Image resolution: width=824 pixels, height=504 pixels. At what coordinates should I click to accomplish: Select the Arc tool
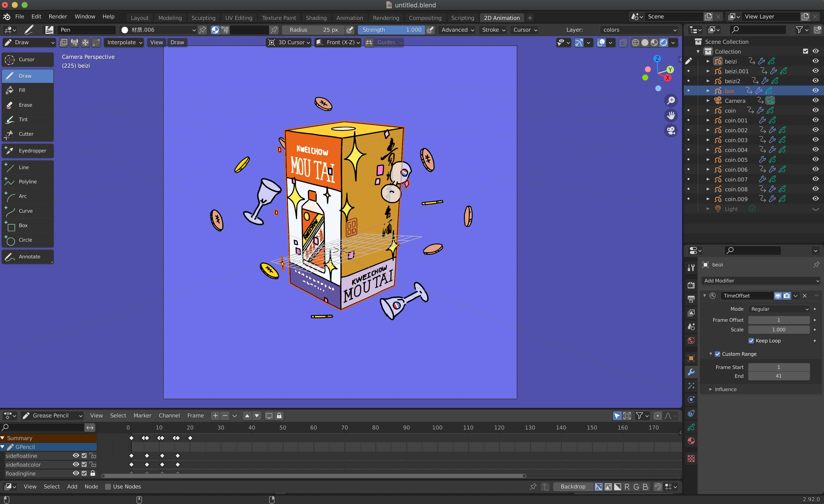pyautogui.click(x=27, y=196)
